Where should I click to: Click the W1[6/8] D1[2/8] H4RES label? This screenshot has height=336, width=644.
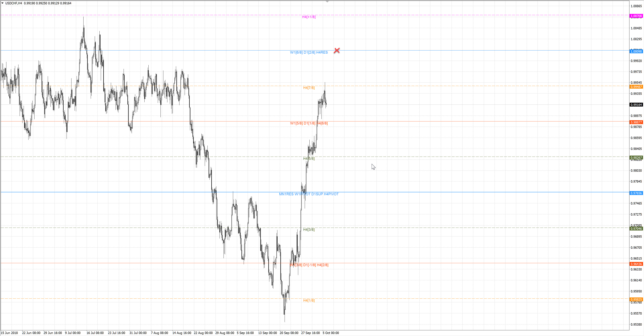[x=309, y=52]
